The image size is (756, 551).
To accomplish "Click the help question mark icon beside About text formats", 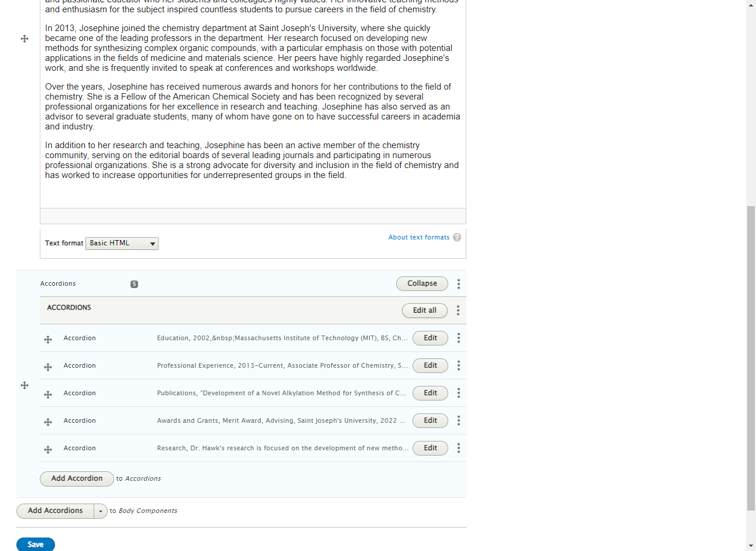I will pos(457,237).
